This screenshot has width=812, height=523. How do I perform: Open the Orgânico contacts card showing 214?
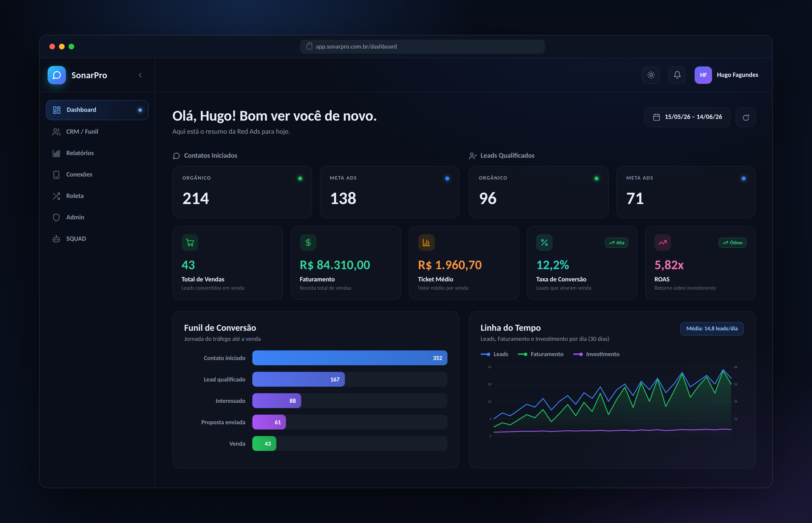[x=242, y=192]
